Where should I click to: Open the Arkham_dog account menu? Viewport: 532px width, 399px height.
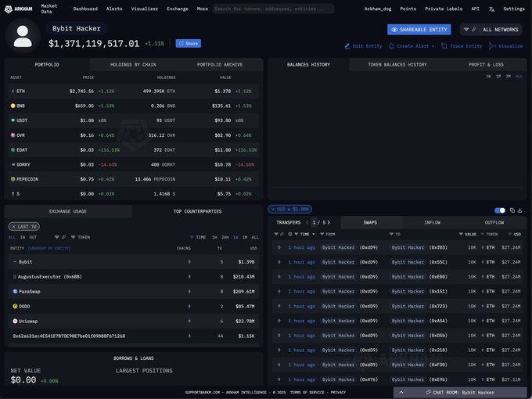pos(378,9)
